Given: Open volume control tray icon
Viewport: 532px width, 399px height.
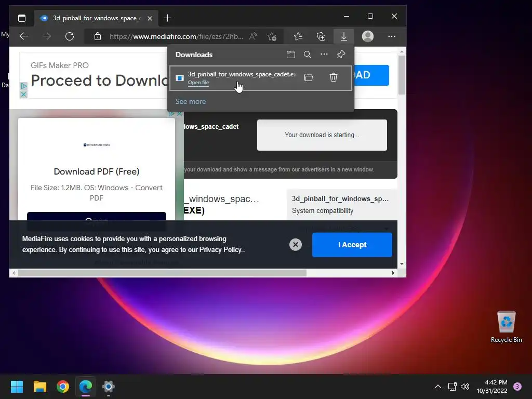Looking at the screenshot, I should tap(465, 387).
